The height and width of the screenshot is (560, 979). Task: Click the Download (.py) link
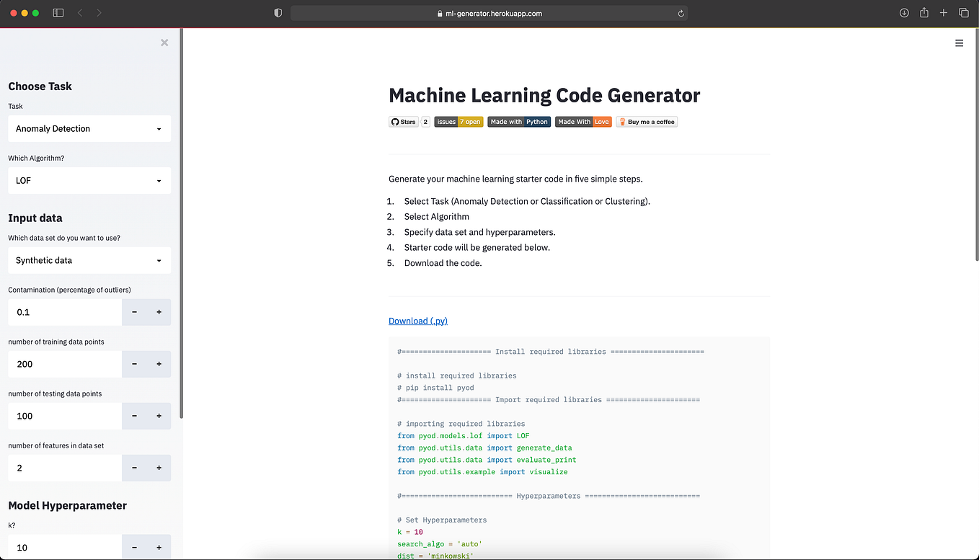[x=418, y=321]
